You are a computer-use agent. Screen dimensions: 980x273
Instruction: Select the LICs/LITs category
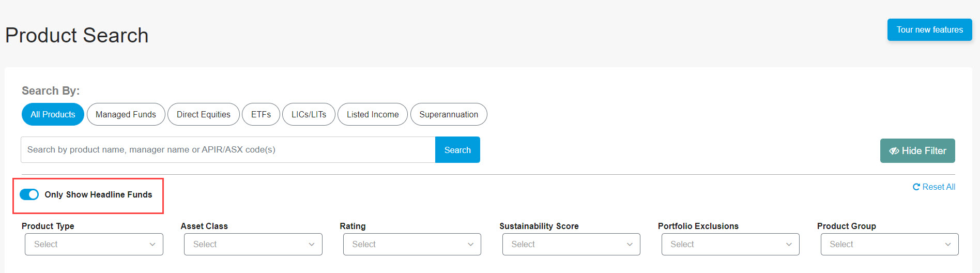point(309,114)
